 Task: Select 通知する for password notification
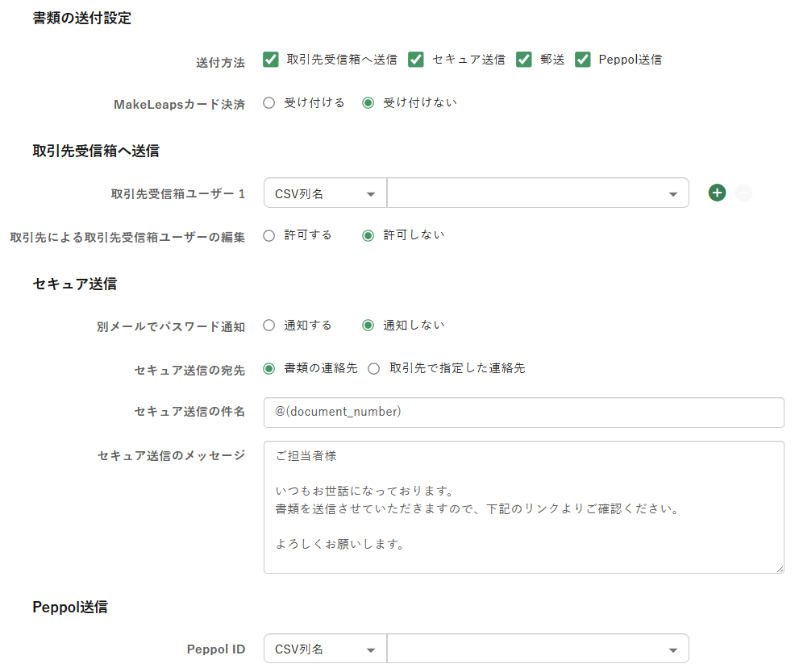point(269,326)
